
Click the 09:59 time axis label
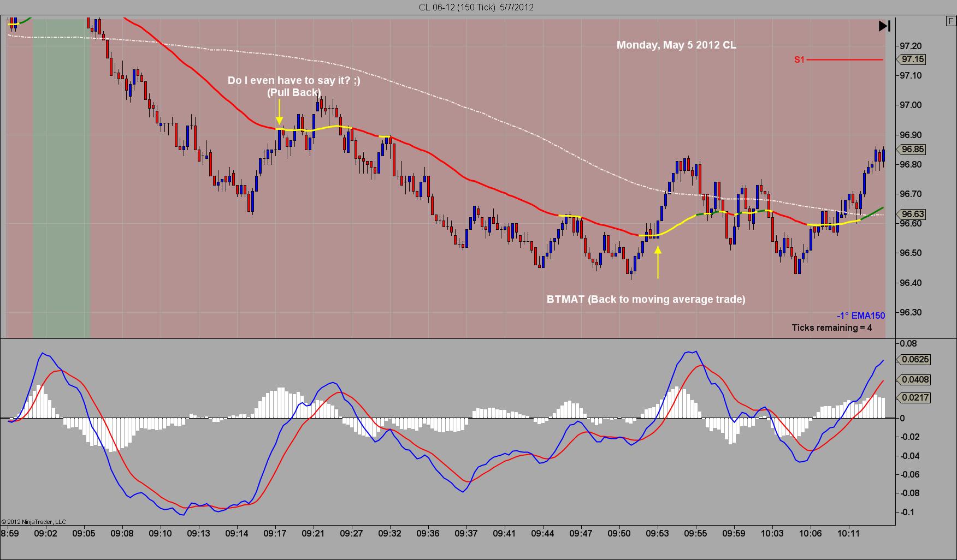(734, 533)
